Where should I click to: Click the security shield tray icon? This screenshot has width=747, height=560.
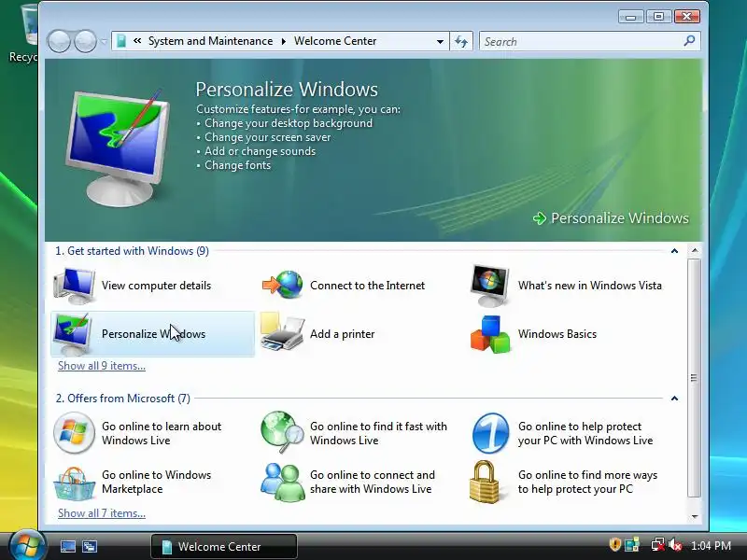[614, 545]
